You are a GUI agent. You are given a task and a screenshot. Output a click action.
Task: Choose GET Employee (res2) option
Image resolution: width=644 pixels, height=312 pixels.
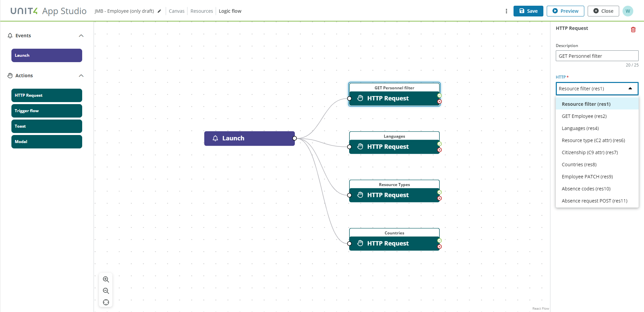(x=597, y=116)
